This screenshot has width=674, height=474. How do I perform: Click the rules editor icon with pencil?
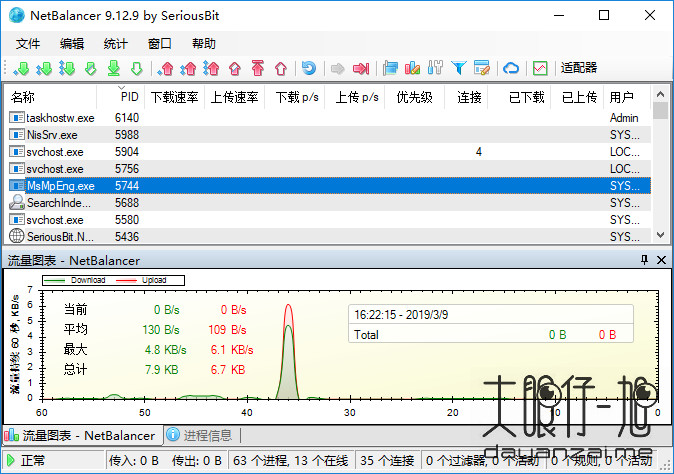tap(482, 68)
